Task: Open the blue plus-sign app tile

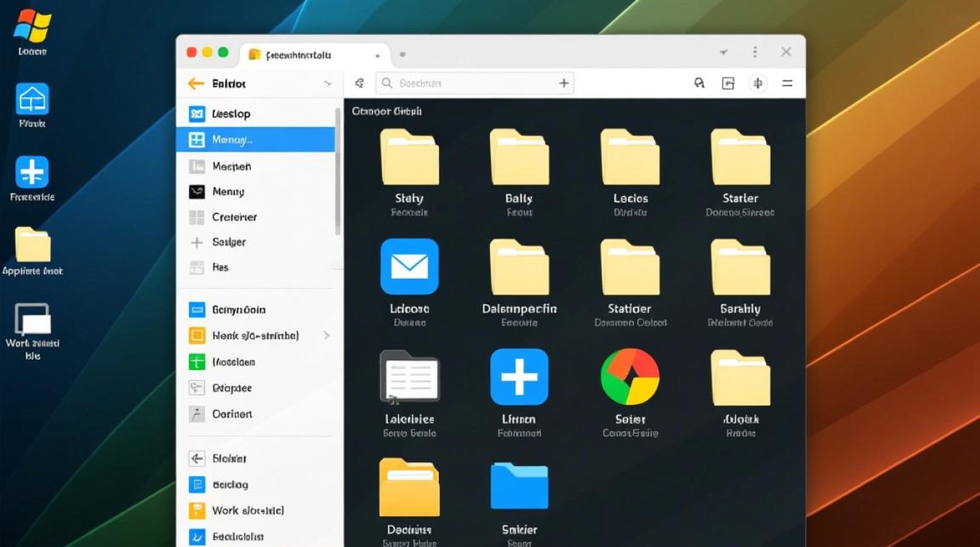Action: tap(518, 377)
